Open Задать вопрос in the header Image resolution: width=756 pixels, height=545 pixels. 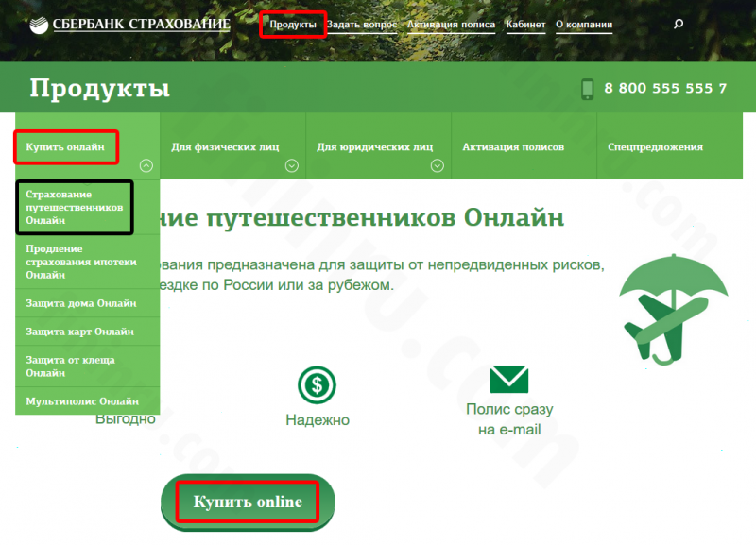[362, 25]
